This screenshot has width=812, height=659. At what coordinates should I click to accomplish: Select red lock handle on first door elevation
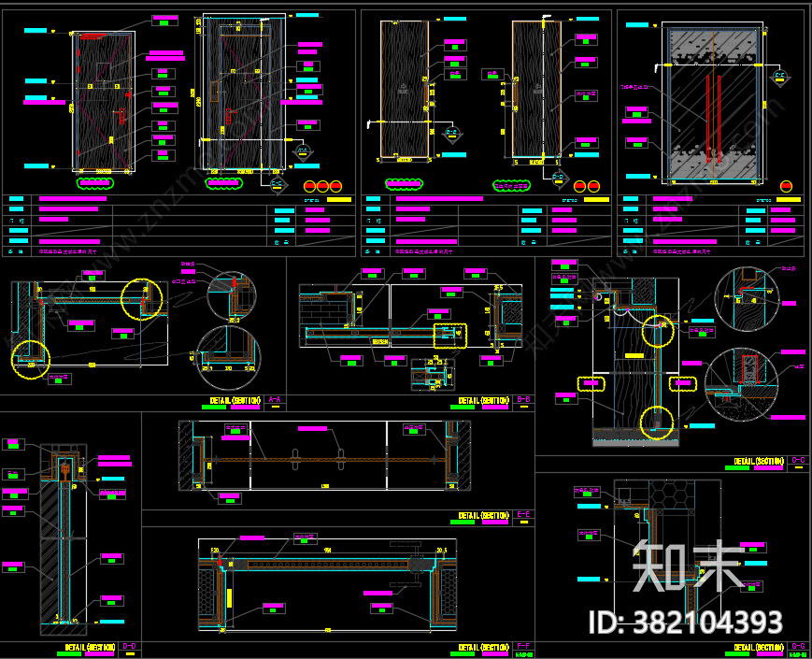(122, 116)
